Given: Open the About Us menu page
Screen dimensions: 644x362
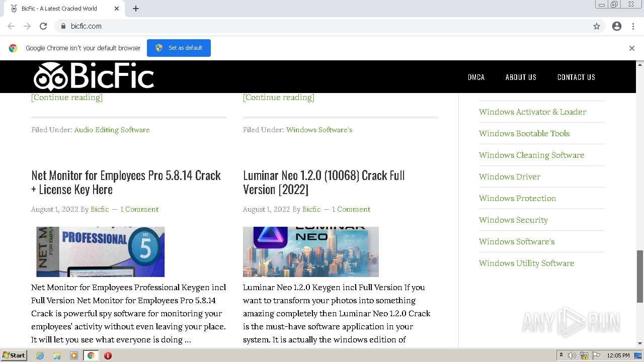Looking at the screenshot, I should pyautogui.click(x=521, y=77).
